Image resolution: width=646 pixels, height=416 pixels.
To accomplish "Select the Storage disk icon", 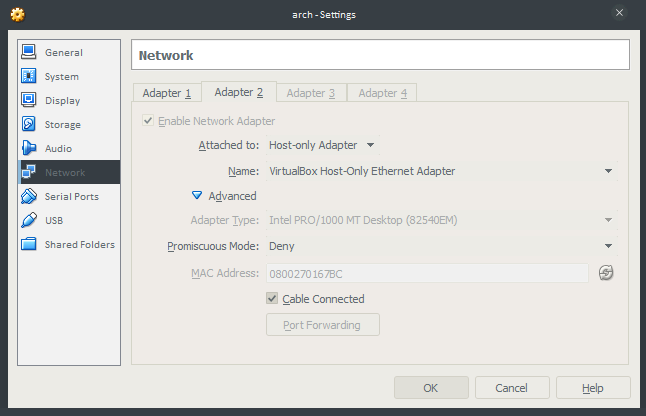I will pos(29,124).
